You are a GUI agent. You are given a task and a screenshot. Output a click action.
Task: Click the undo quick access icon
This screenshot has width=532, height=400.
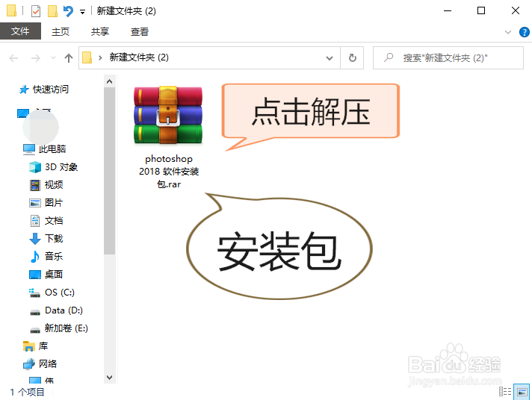tap(68, 11)
